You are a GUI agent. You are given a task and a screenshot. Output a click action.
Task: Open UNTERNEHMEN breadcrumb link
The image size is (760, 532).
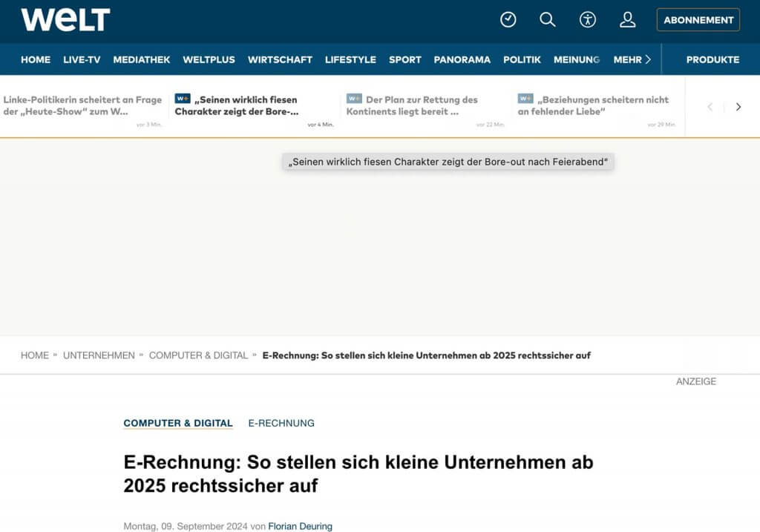click(99, 355)
